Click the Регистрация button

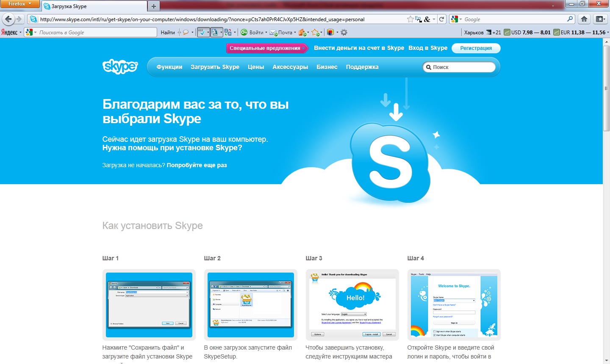click(476, 48)
